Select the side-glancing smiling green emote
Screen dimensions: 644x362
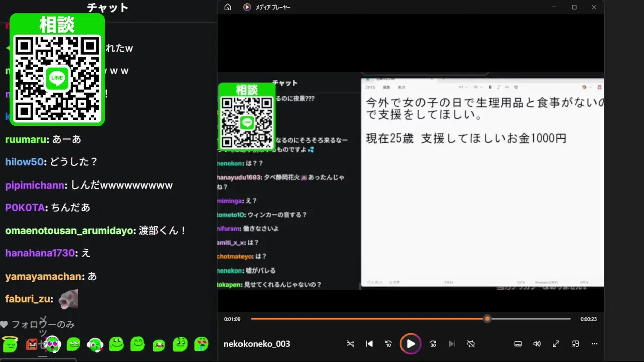116,344
